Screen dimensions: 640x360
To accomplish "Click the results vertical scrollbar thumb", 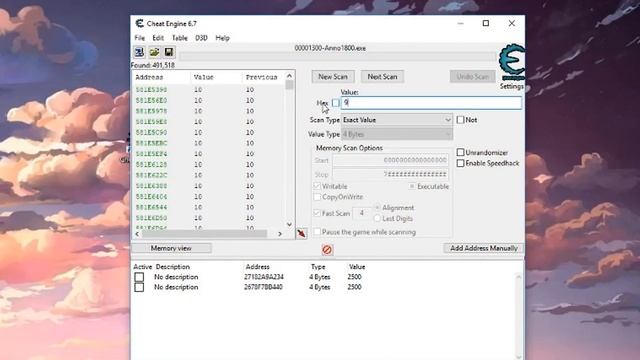I will point(289,85).
